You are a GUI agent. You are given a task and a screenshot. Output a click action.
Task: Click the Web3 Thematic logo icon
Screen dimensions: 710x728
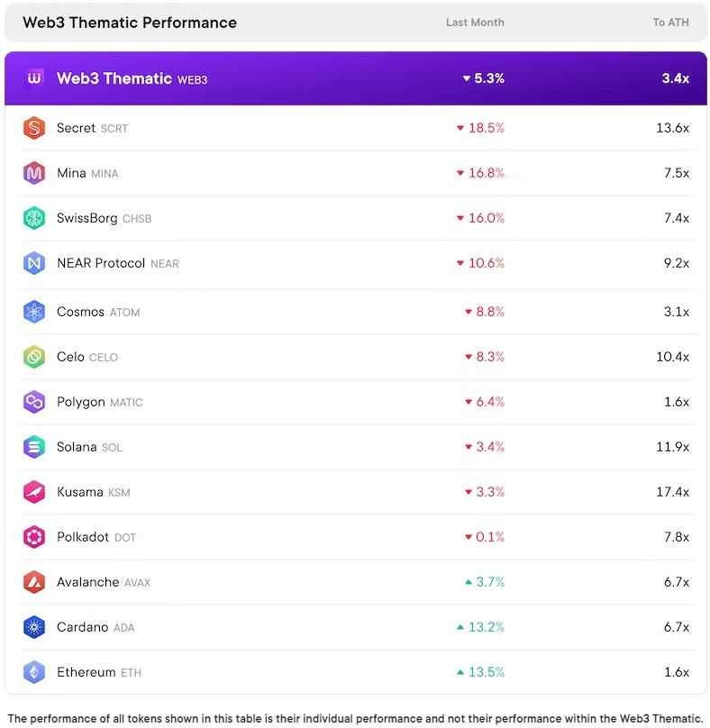(35, 78)
